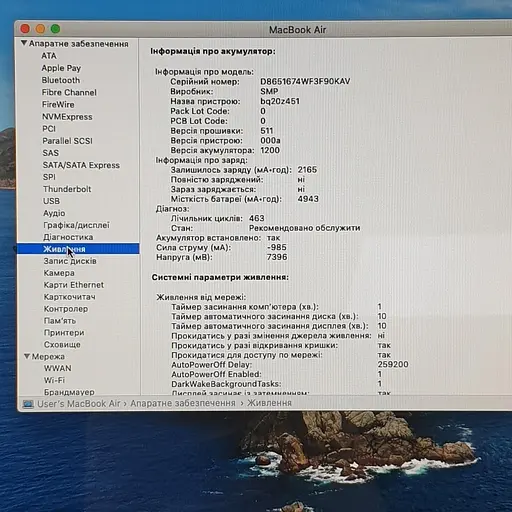Screen dimensions: 512x512
Task: Click AutoPowerOff Delay value 259200
Action: tap(393, 364)
